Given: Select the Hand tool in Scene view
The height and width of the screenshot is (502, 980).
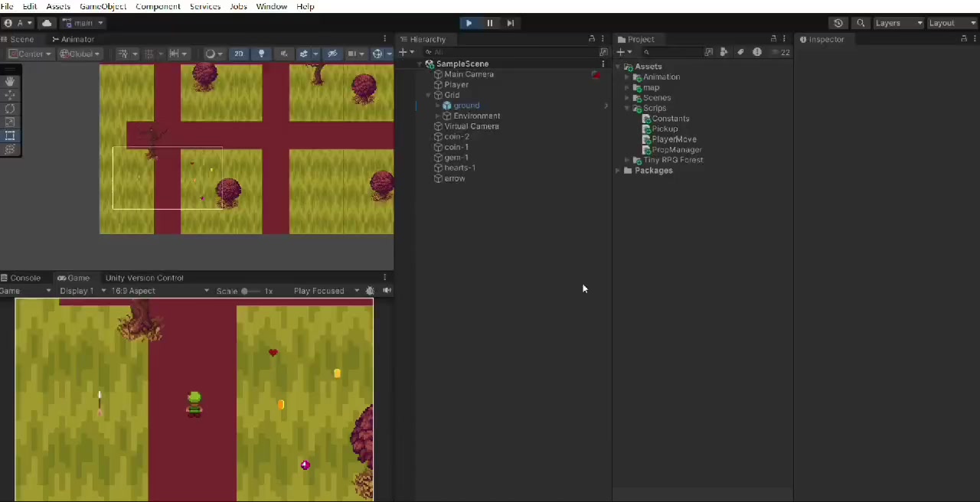Looking at the screenshot, I should coord(10,81).
